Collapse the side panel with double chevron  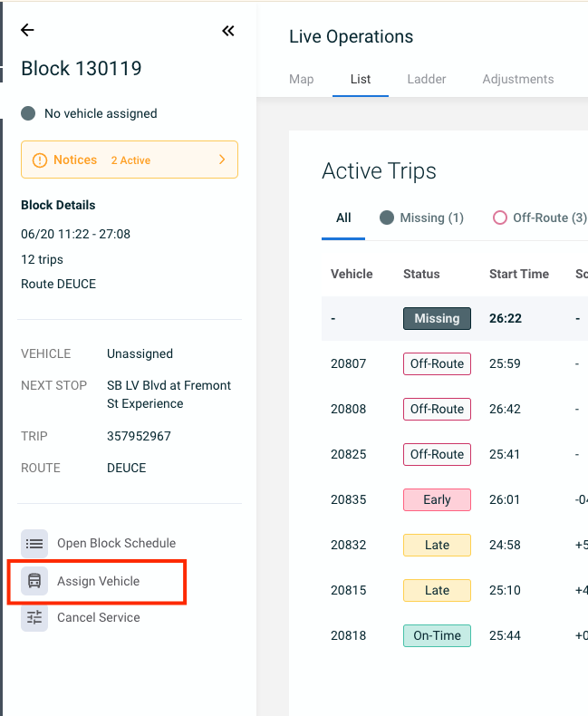click(x=227, y=31)
